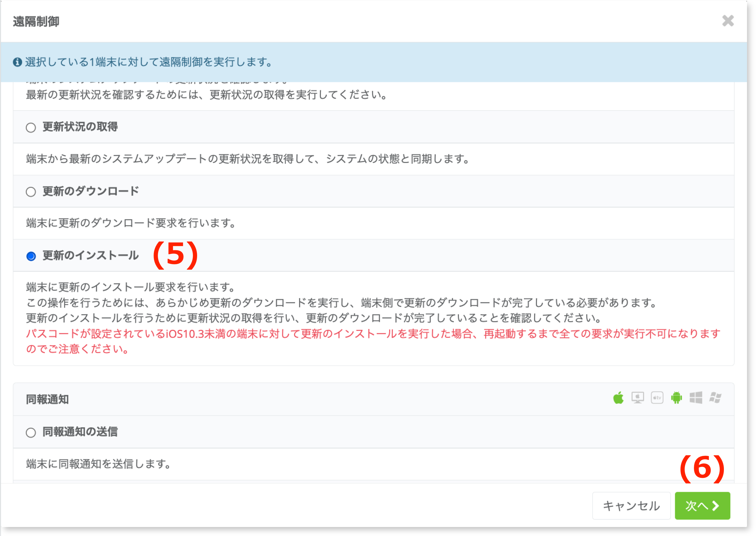Select the 同報通知の送信 radio button
The width and height of the screenshot is (756, 536).
[31, 433]
